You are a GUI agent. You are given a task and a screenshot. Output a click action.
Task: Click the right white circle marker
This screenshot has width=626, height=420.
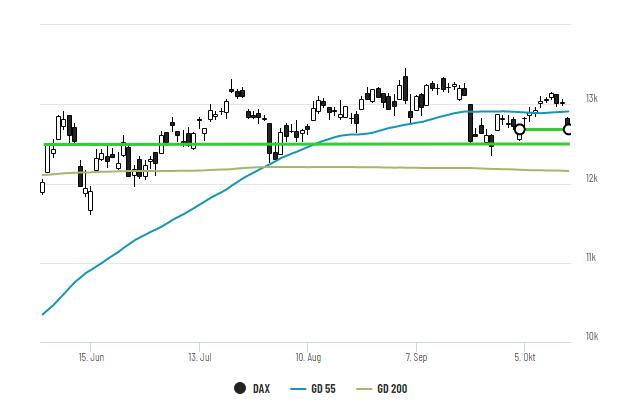[568, 129]
